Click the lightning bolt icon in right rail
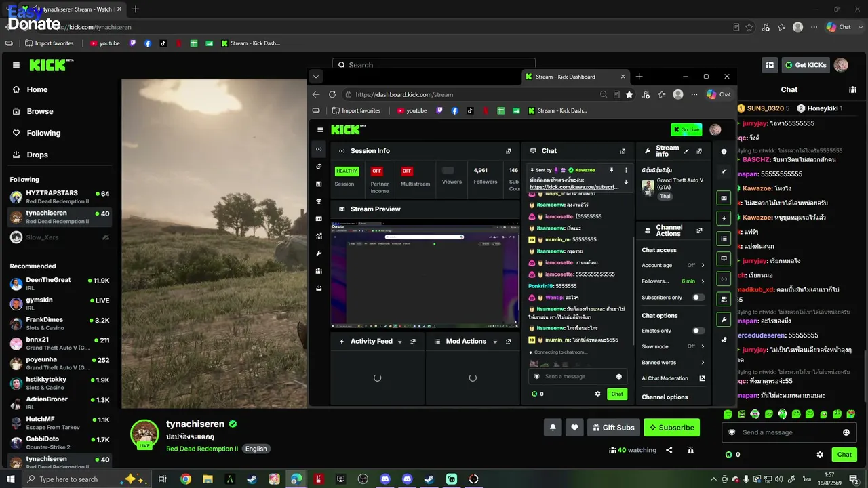The image size is (868, 488). [724, 219]
